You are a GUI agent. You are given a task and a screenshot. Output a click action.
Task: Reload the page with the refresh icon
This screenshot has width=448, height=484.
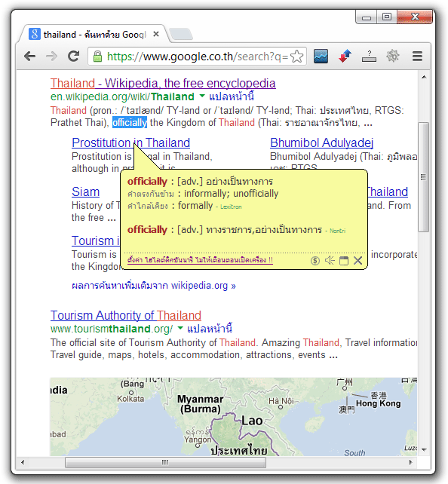click(74, 57)
